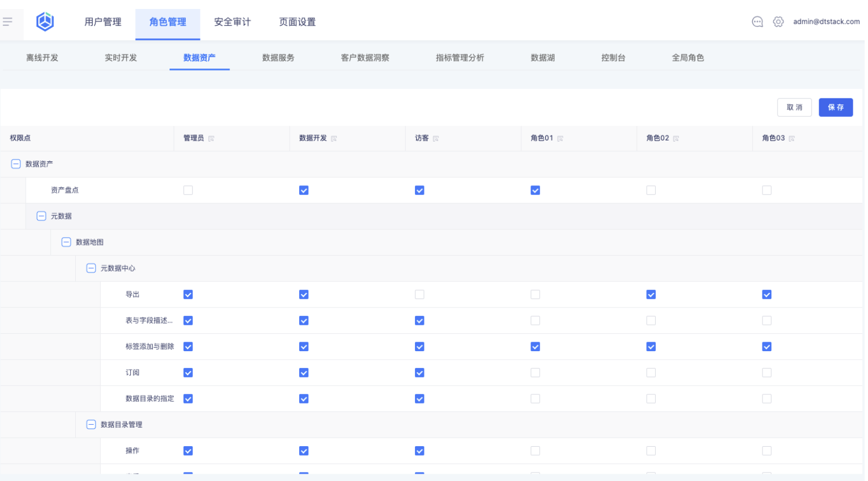Switch to the 控制台 tab
The width and height of the screenshot is (868, 481).
coord(613,58)
